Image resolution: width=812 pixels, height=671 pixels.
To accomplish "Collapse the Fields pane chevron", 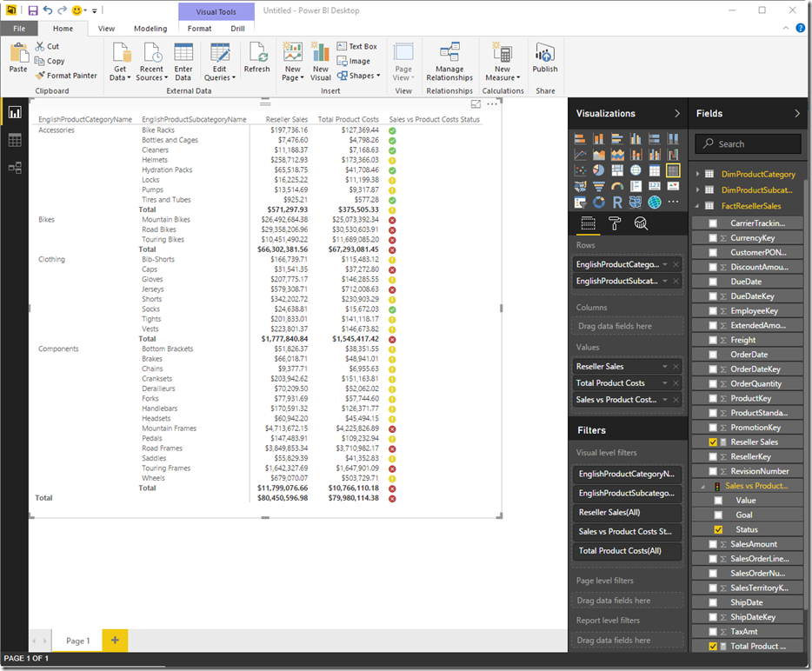I will (x=797, y=113).
